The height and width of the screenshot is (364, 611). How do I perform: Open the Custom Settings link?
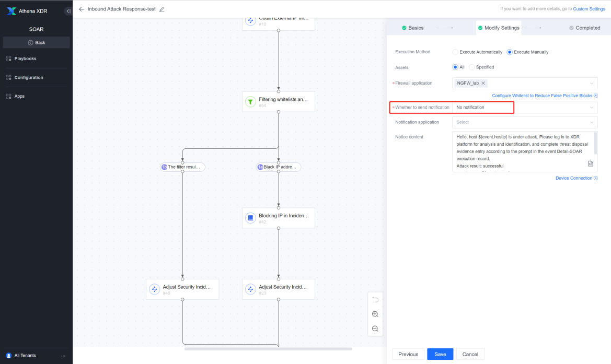point(589,9)
